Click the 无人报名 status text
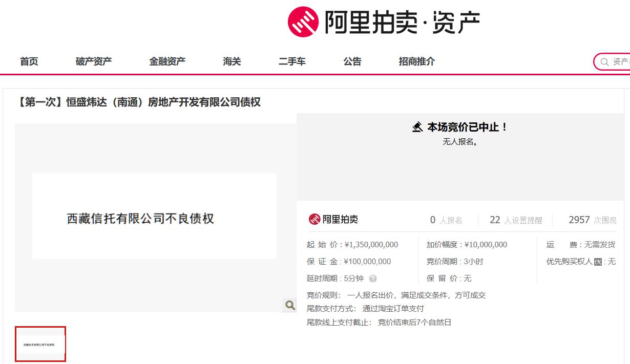 tap(460, 142)
